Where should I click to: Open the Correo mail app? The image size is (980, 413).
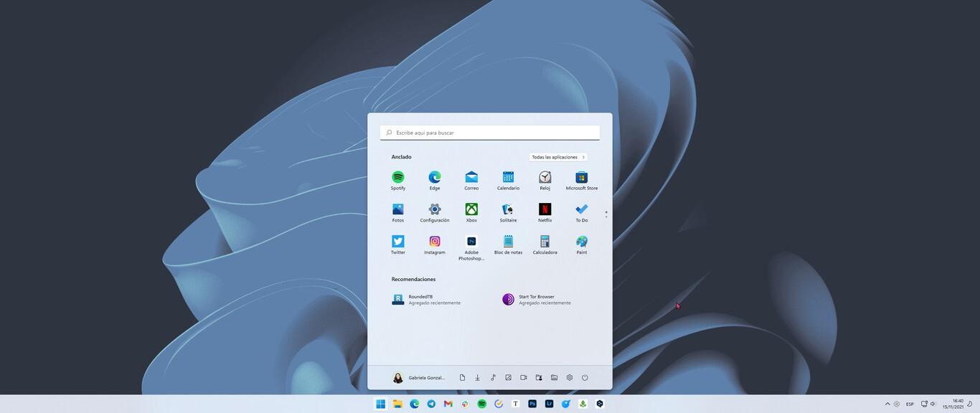(x=471, y=180)
